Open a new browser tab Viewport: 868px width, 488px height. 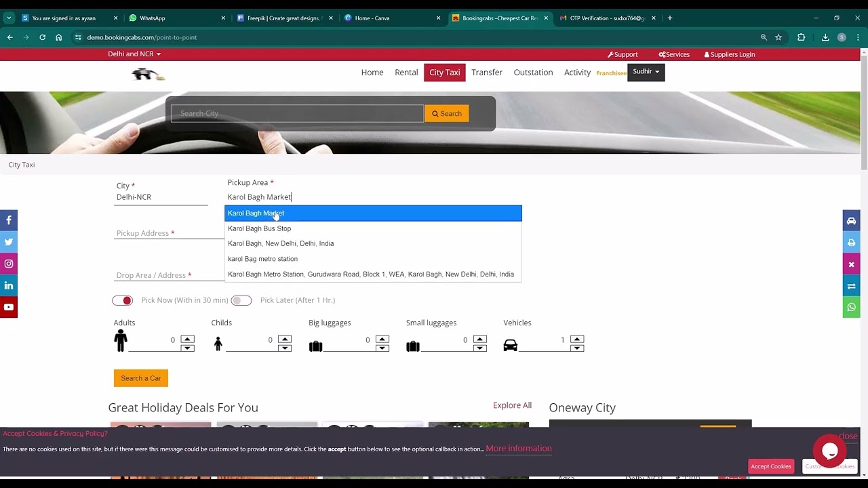tap(670, 18)
